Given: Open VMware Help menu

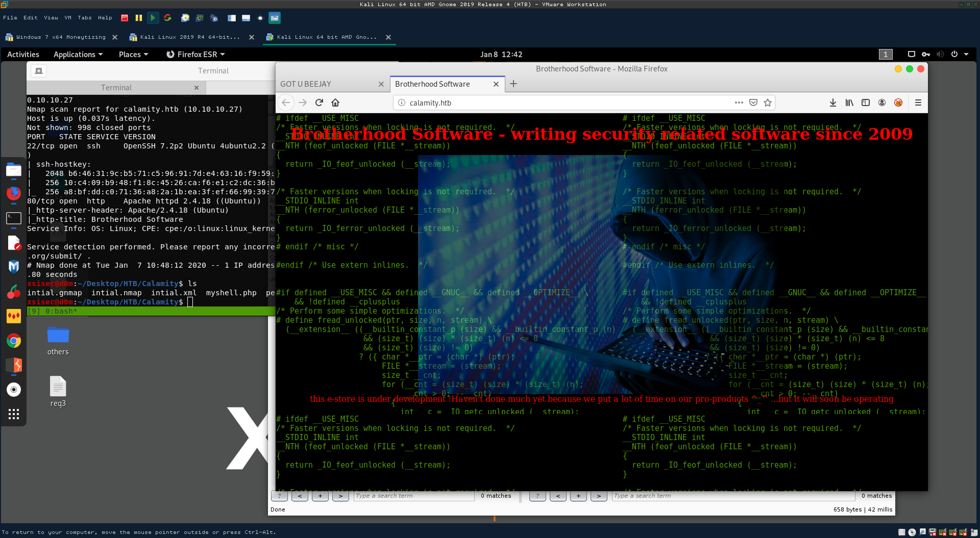Looking at the screenshot, I should [105, 18].
